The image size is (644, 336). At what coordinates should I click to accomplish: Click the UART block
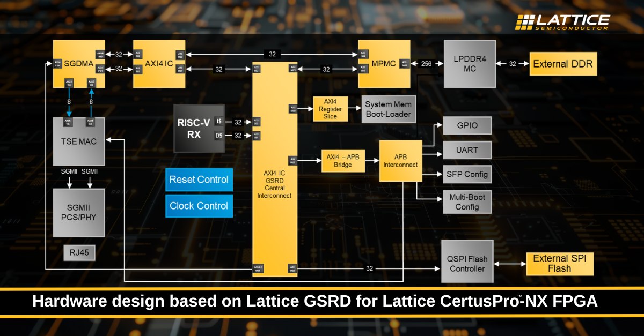click(x=467, y=150)
